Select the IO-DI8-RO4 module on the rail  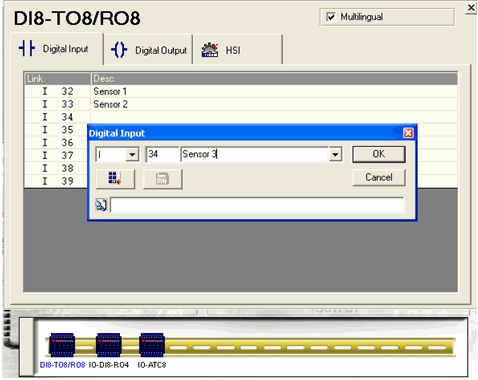[109, 345]
